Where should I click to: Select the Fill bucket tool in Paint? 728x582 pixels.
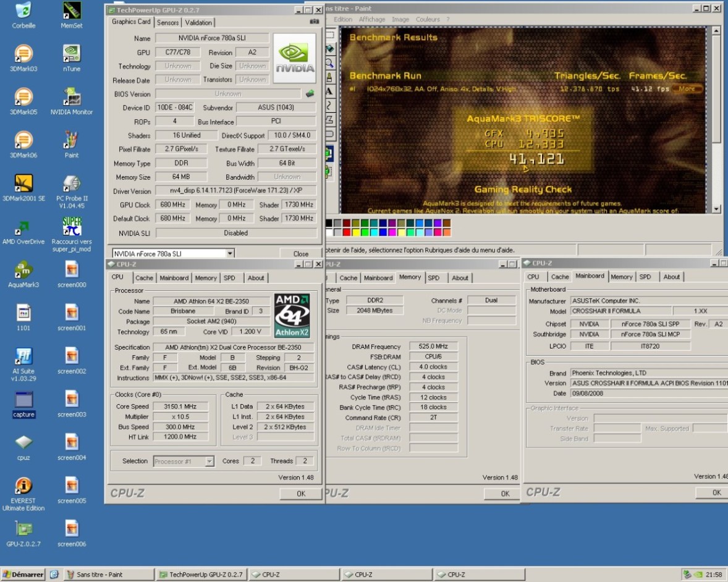[329, 49]
